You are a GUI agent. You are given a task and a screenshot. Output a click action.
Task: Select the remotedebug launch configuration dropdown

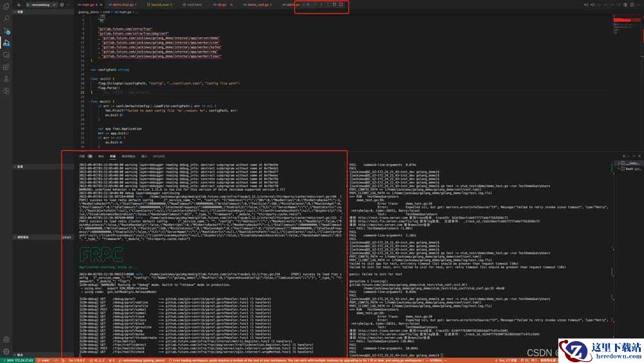click(x=44, y=5)
